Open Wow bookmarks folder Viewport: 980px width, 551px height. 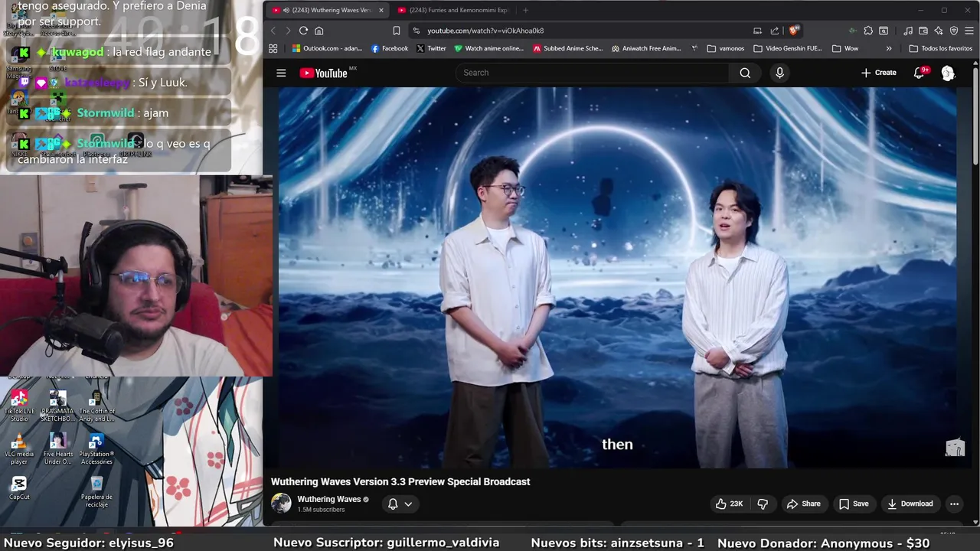pyautogui.click(x=845, y=48)
